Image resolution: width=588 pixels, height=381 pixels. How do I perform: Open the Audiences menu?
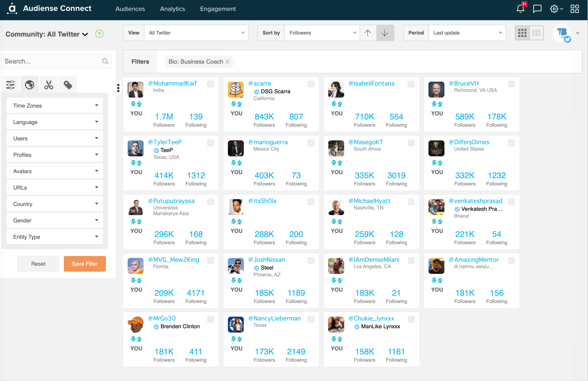coord(130,9)
